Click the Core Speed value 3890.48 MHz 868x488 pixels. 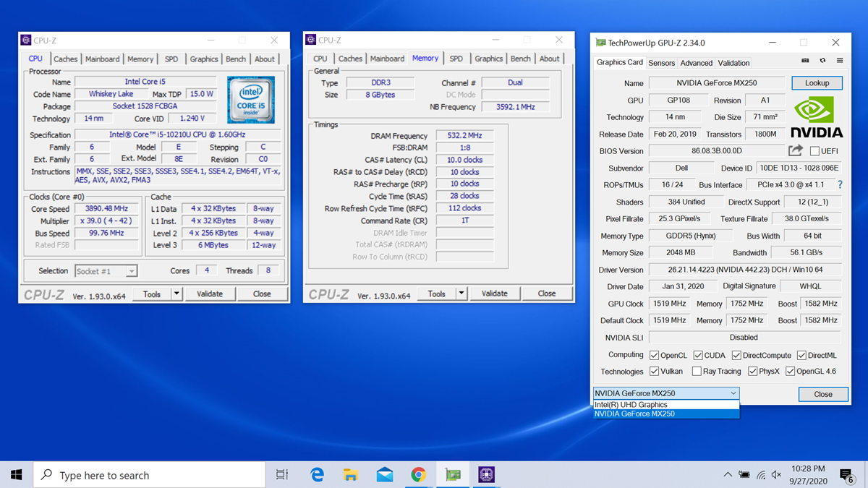[105, 209]
